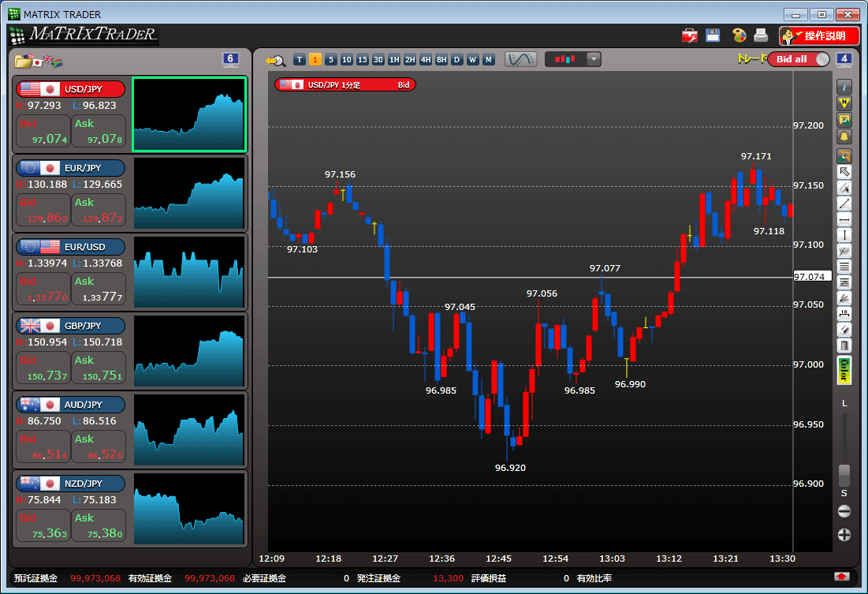Select the eraser tool
The image size is (868, 594).
(844, 331)
